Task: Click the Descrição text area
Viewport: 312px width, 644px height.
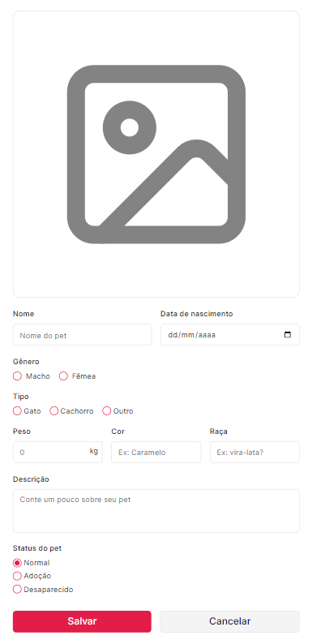Action: tap(156, 511)
